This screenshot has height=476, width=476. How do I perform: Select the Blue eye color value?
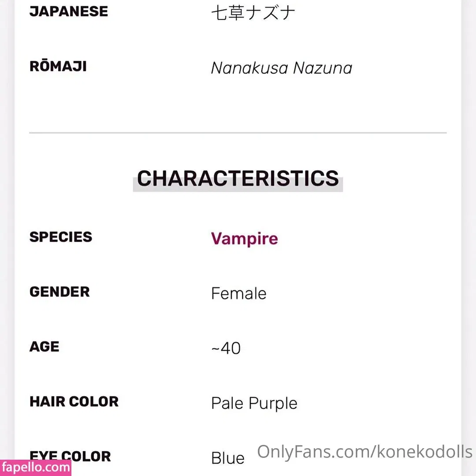227,458
